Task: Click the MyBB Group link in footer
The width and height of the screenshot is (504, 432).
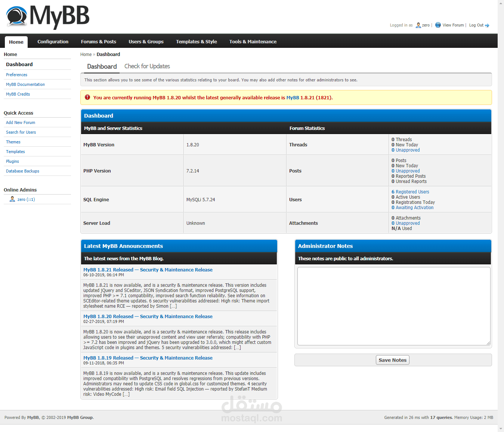Action: click(x=80, y=417)
